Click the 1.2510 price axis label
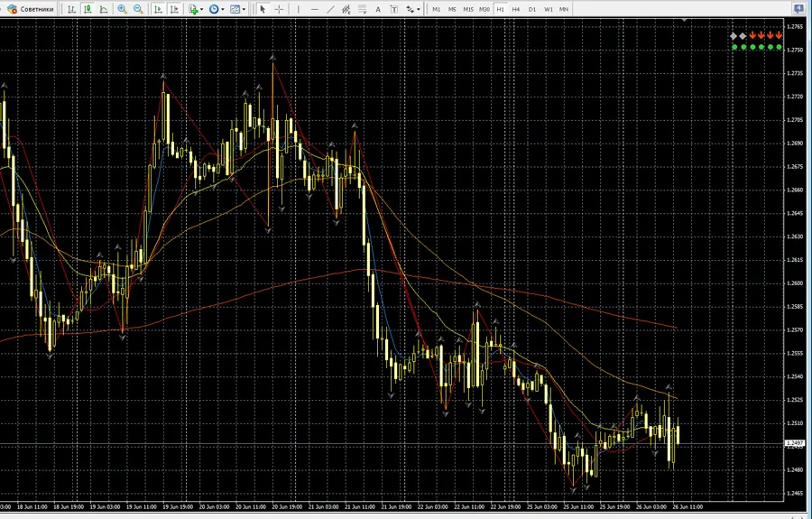The height and width of the screenshot is (519, 812). 795,422
